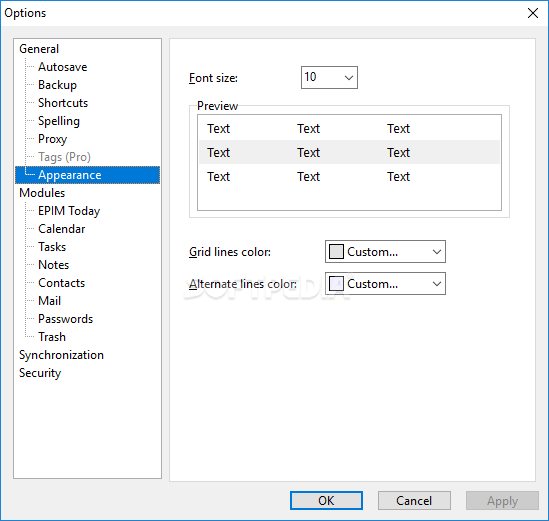
Task: Select General in options tree
Action: (x=39, y=49)
